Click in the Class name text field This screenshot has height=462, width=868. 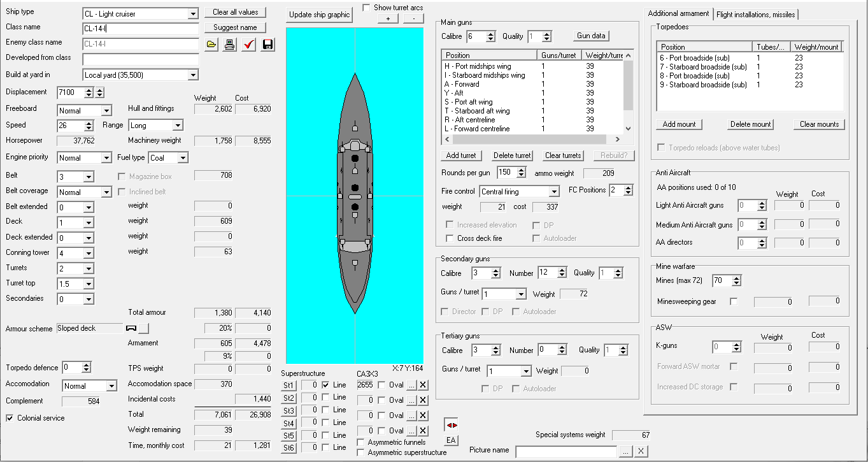[141, 29]
